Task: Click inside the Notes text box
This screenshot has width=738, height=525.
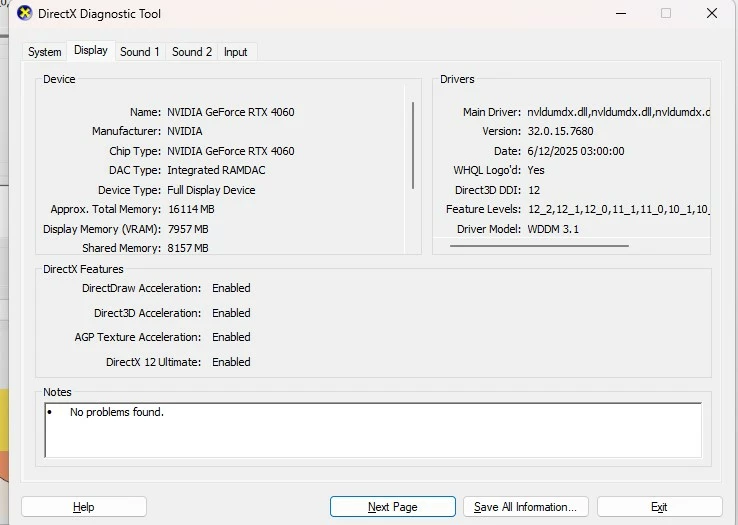Action: (373, 430)
